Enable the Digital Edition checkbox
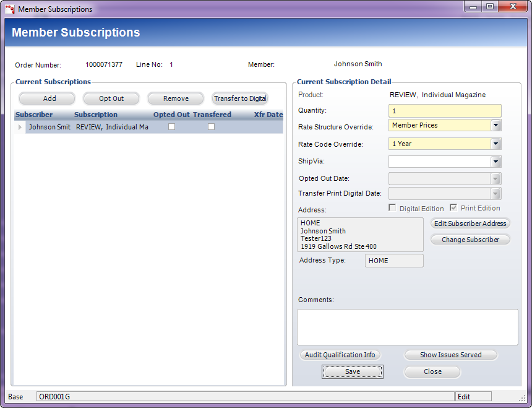Screen dimensions: 532x408 [392, 208]
